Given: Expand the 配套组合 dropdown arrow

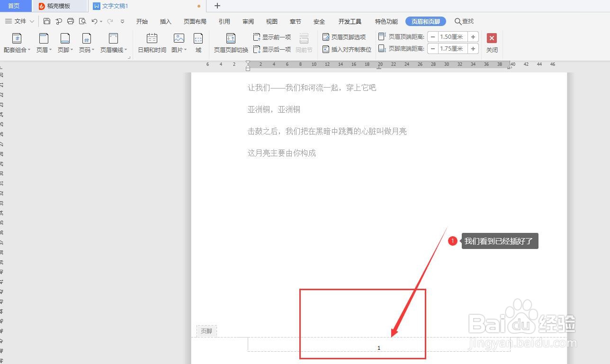Looking at the screenshot, I should click(29, 50).
